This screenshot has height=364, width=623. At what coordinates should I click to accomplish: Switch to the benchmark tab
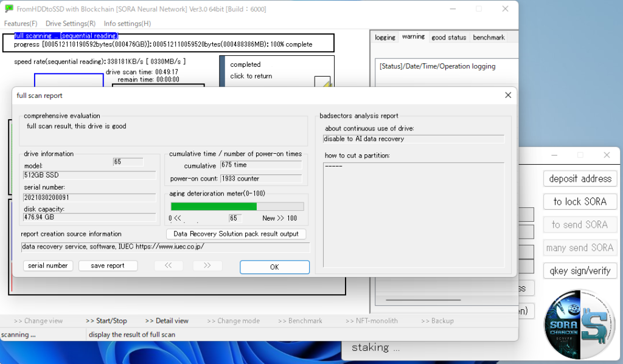click(489, 37)
